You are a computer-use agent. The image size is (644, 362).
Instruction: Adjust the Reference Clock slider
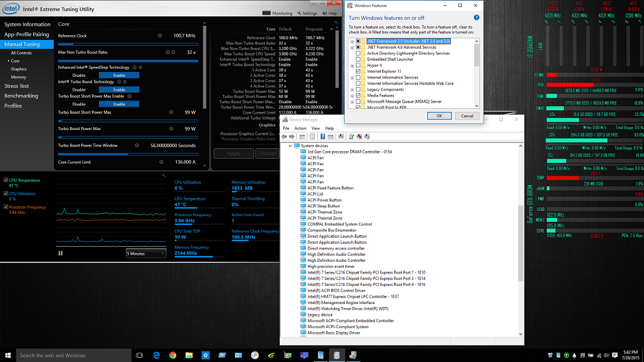point(128,44)
